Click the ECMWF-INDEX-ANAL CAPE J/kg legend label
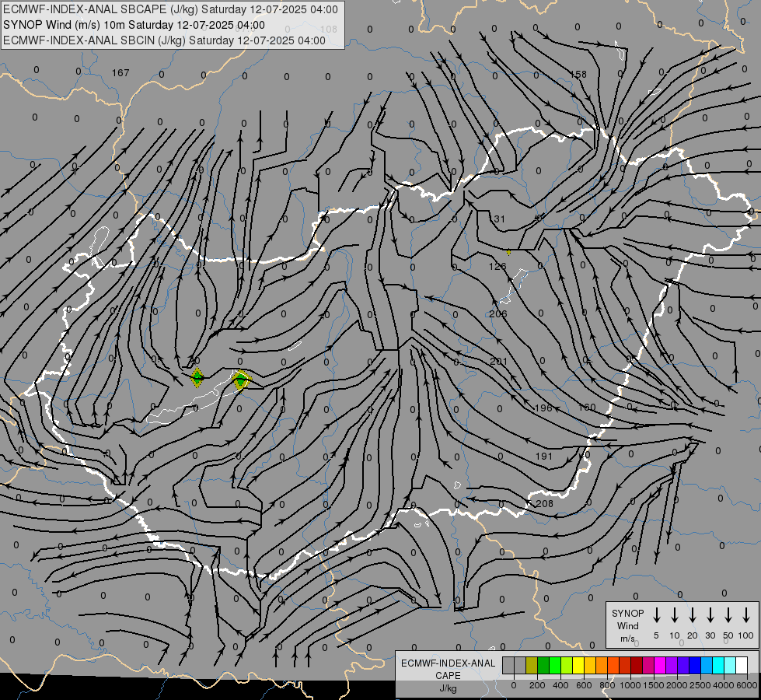The width and height of the screenshot is (761, 700). point(448,676)
